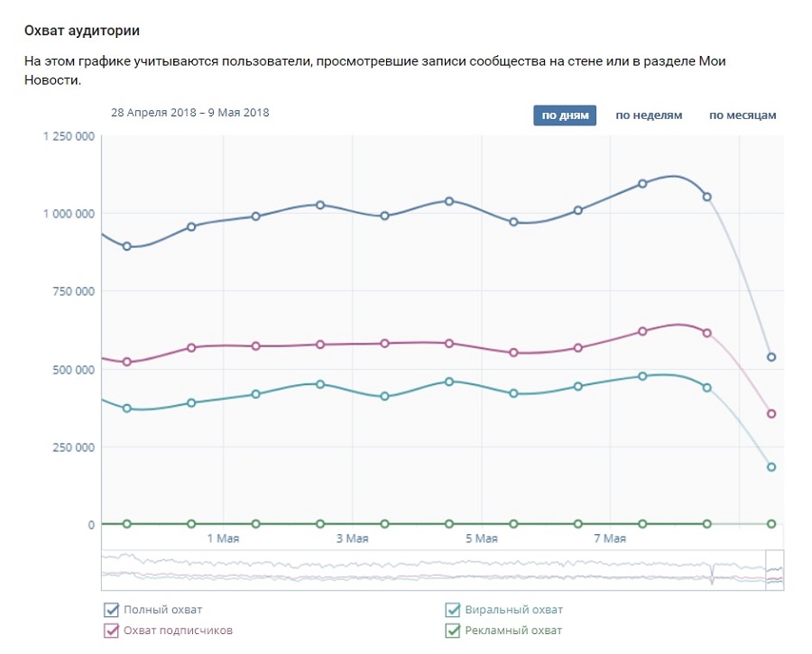Select the по дням view button
The height and width of the screenshot is (654, 812).
coord(565,115)
